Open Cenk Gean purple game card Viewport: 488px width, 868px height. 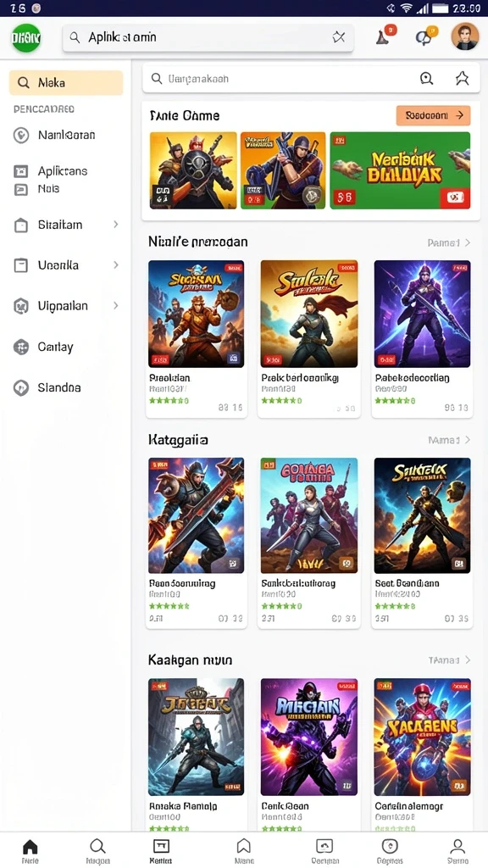coord(308,753)
